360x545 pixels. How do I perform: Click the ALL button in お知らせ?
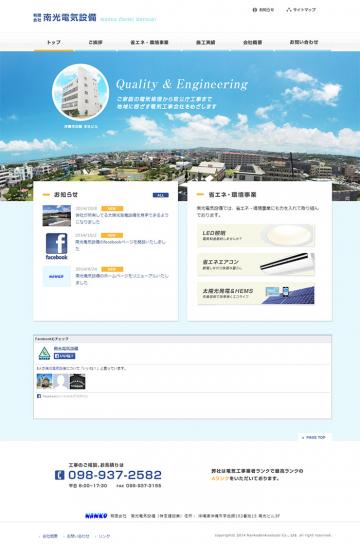(161, 195)
